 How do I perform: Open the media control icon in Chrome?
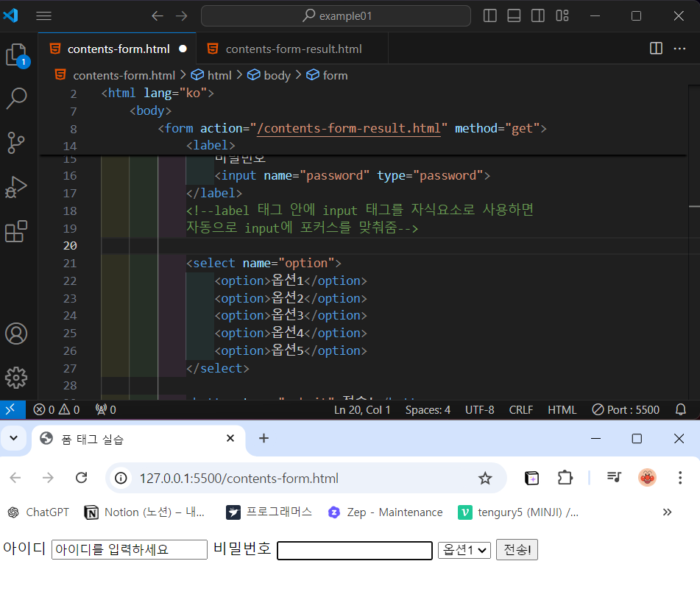click(x=615, y=479)
